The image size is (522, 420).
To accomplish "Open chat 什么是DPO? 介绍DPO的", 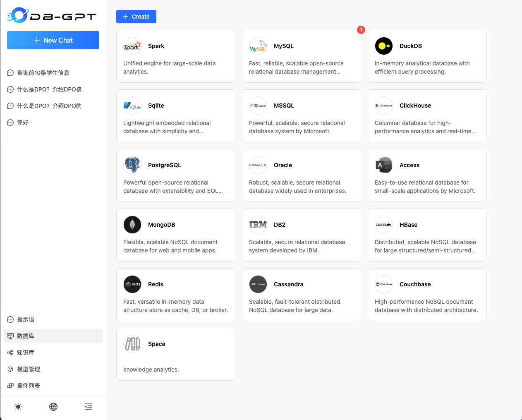I will 53,106.
